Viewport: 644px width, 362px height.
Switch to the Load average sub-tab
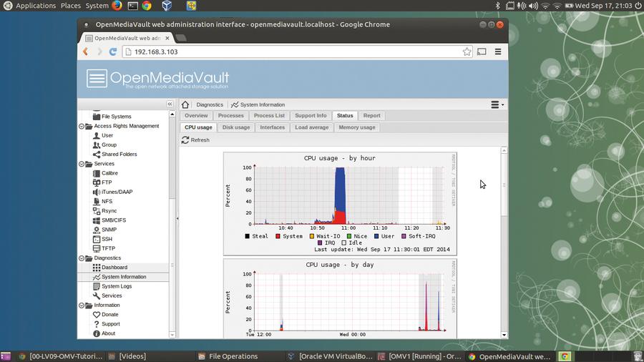point(312,127)
